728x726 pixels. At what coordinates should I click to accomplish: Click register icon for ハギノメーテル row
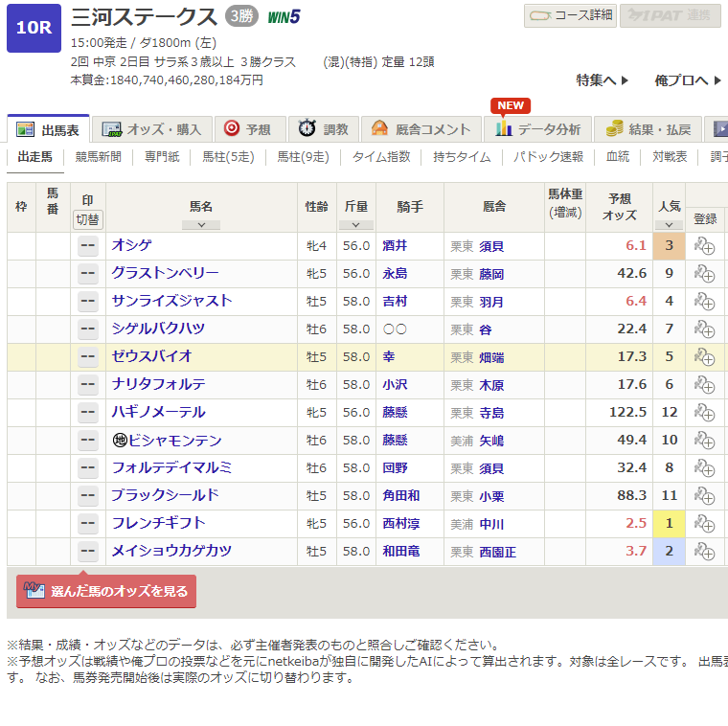(x=705, y=413)
